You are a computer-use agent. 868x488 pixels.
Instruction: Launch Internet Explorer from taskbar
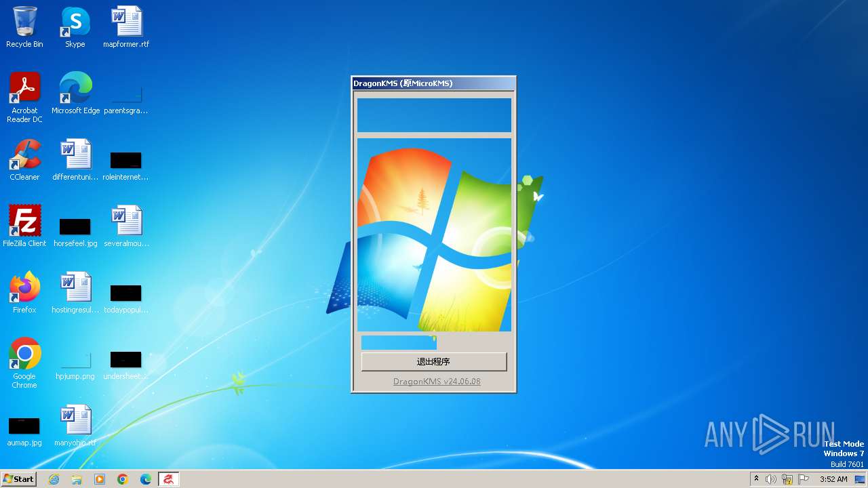pos(54,479)
